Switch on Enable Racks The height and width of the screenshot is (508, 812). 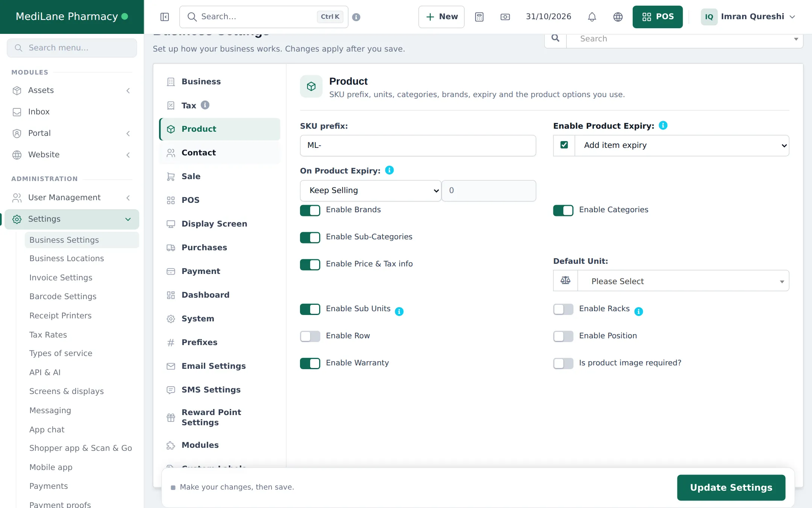[563, 309]
